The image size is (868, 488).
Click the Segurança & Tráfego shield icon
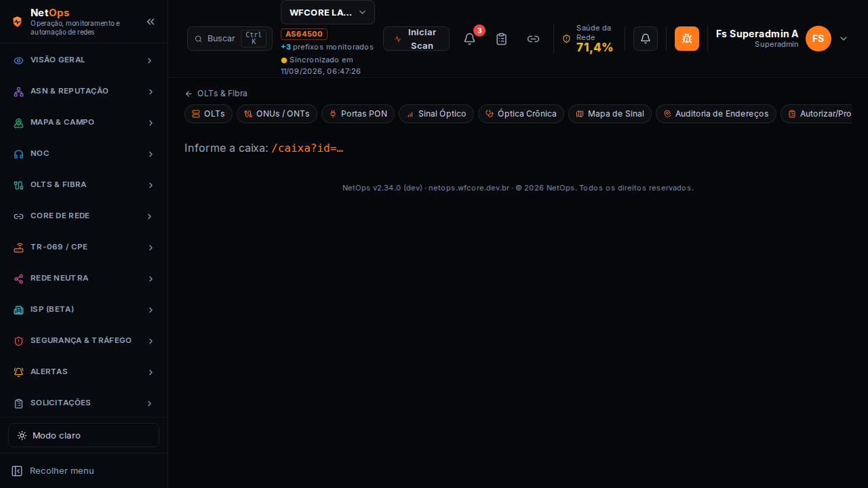coord(19,341)
